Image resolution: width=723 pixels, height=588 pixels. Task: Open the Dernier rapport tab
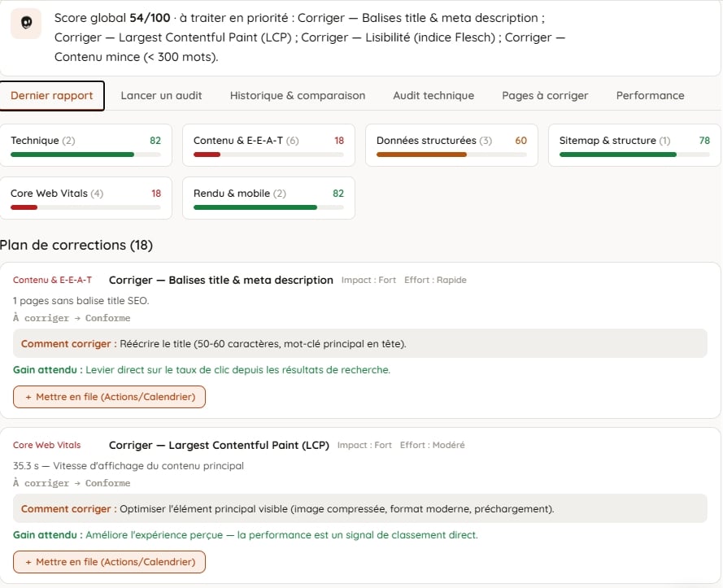click(x=52, y=95)
